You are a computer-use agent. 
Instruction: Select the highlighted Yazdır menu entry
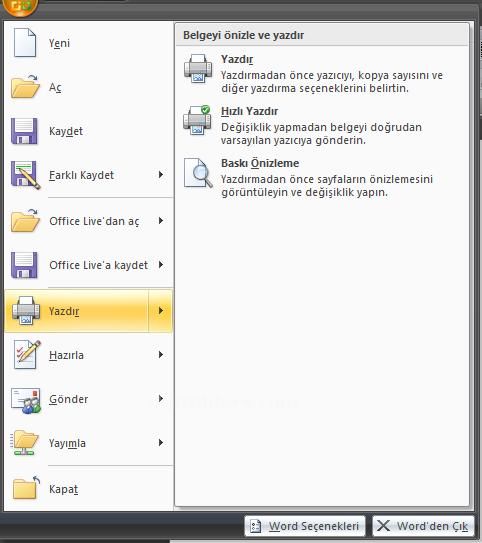tap(77, 311)
